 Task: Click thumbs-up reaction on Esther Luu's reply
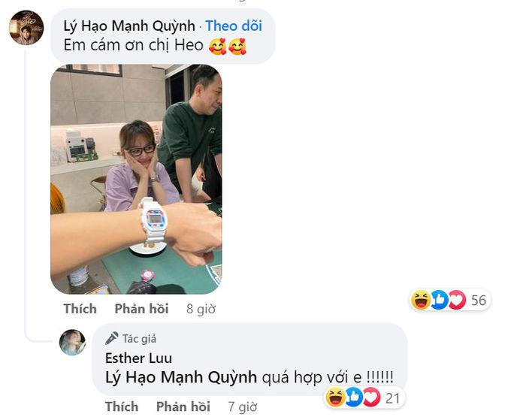354,397
